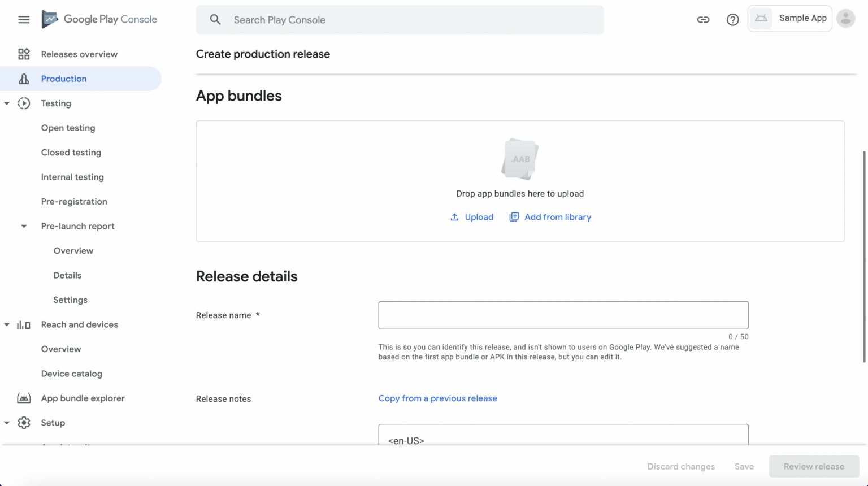
Task: Go to Closed testing
Action: (x=71, y=153)
